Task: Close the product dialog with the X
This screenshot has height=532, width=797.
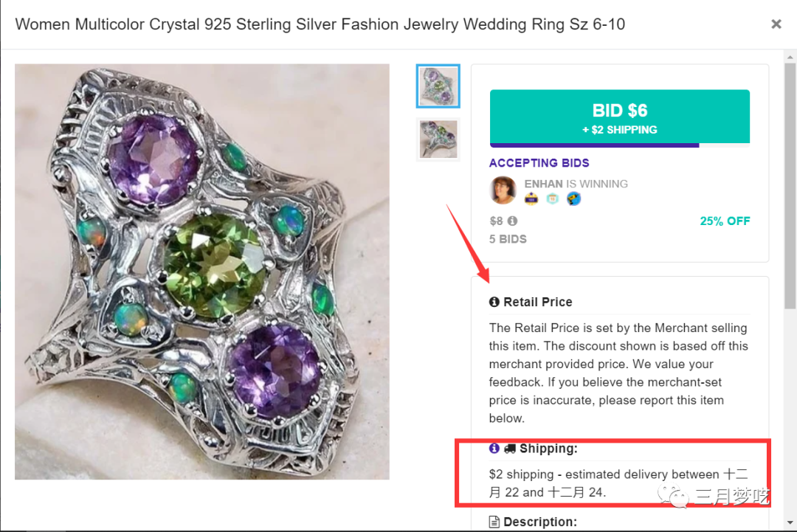Action: tap(776, 24)
